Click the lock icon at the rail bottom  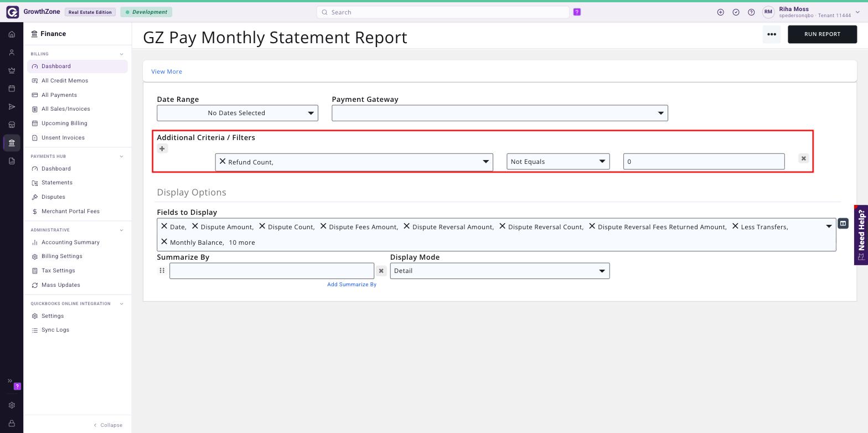click(12, 424)
